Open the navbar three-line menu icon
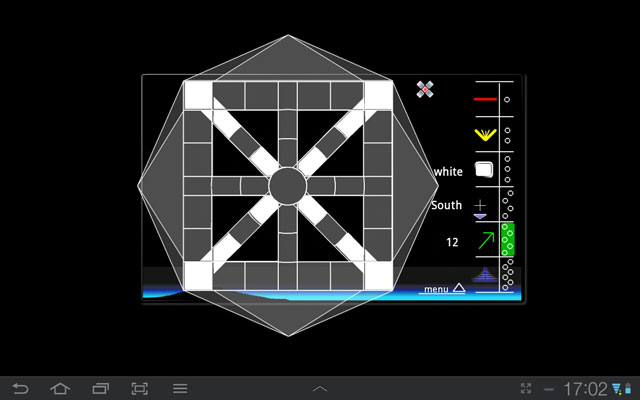 tap(180, 388)
